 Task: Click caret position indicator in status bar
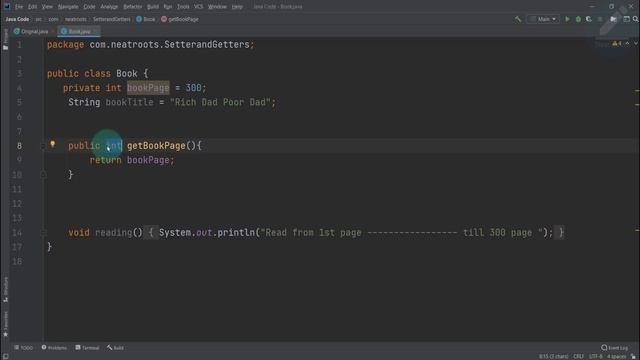point(553,356)
